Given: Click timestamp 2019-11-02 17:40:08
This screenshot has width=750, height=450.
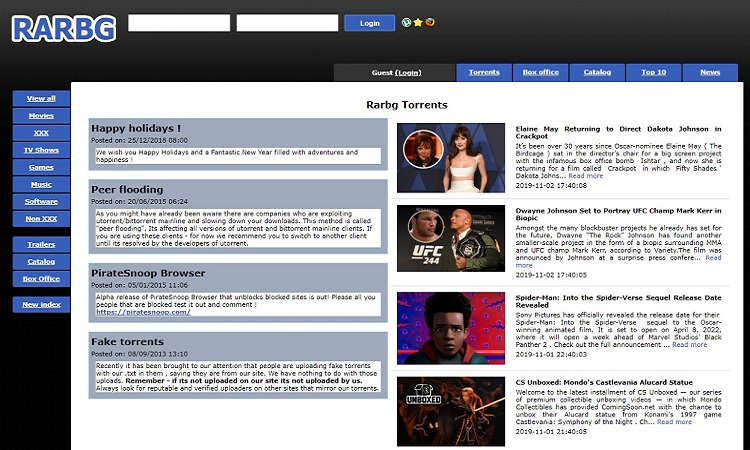Looking at the screenshot, I should (x=551, y=186).
